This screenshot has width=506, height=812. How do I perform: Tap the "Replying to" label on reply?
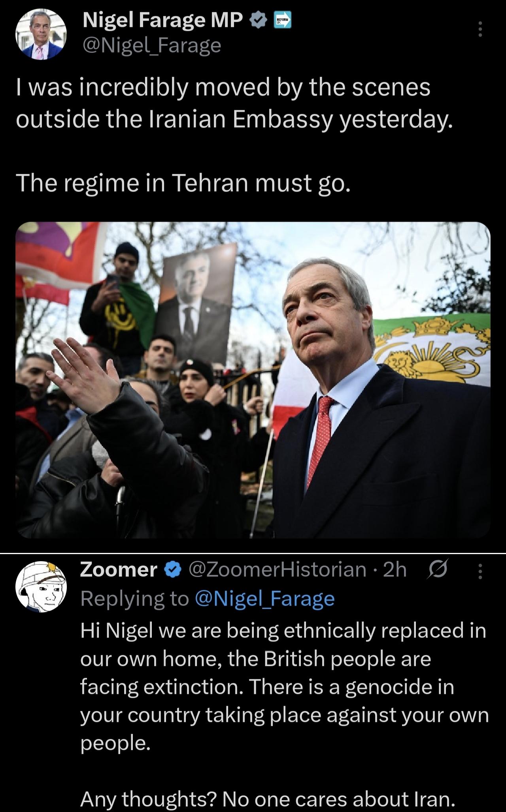[135, 599]
